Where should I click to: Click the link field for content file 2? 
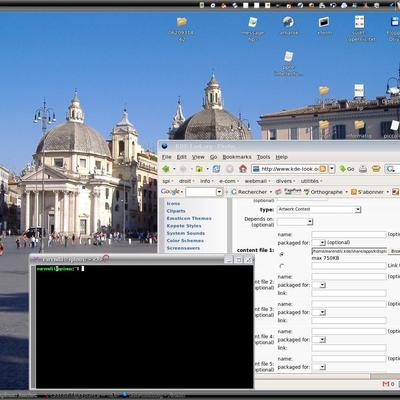click(x=349, y=293)
